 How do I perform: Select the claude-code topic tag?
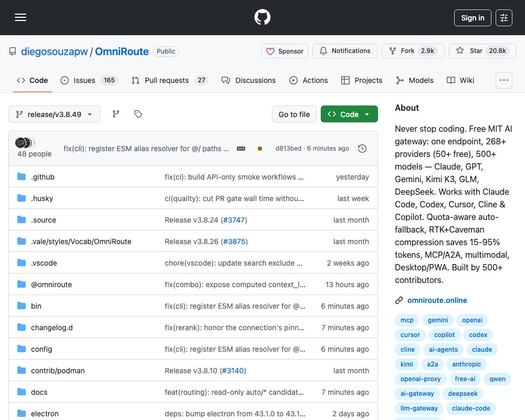[x=471, y=408]
